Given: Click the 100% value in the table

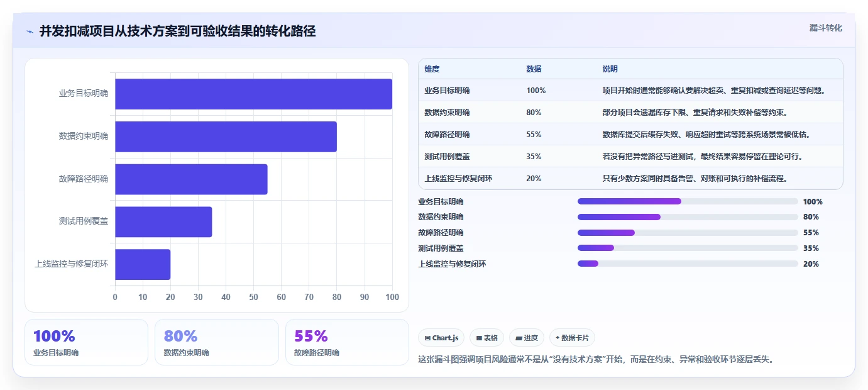Looking at the screenshot, I should pos(536,91).
